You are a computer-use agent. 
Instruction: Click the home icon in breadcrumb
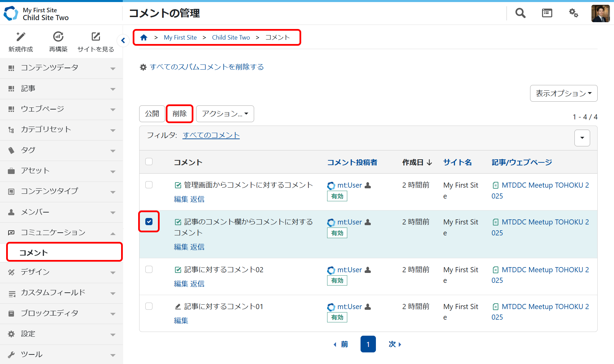click(144, 38)
